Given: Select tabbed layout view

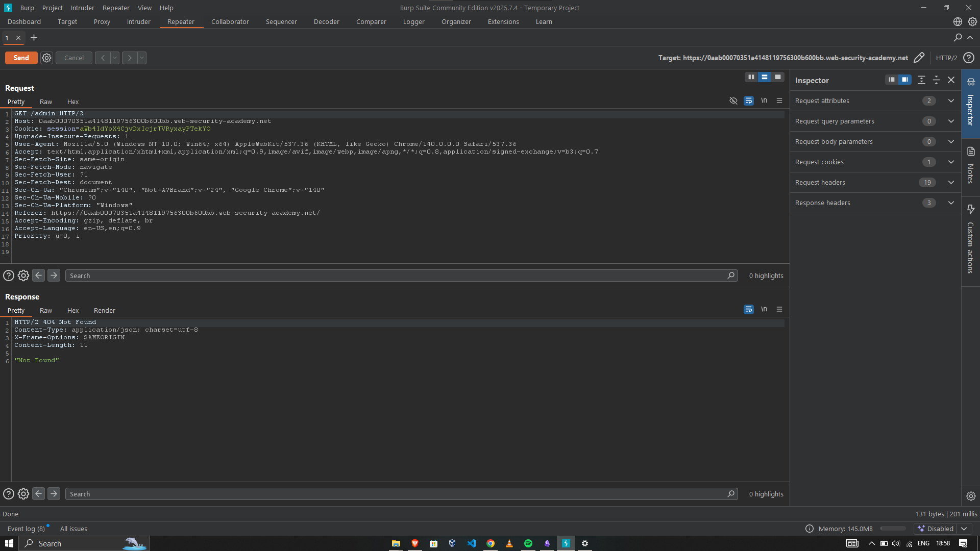Looking at the screenshot, I should [x=777, y=77].
